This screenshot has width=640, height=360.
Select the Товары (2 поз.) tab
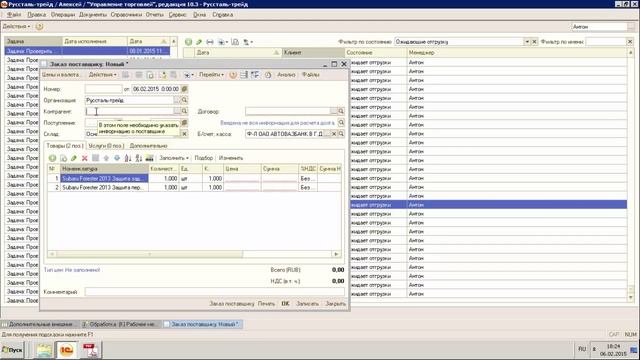coord(64,146)
